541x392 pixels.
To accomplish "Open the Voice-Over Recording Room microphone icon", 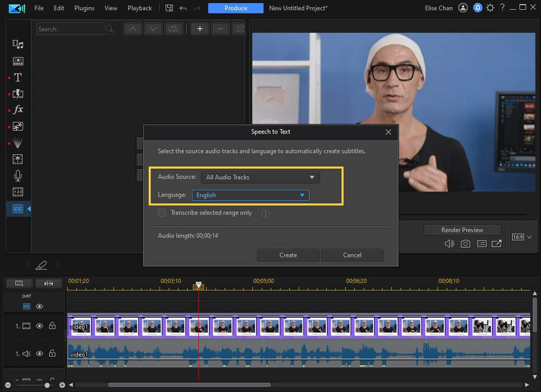I will [x=18, y=175].
